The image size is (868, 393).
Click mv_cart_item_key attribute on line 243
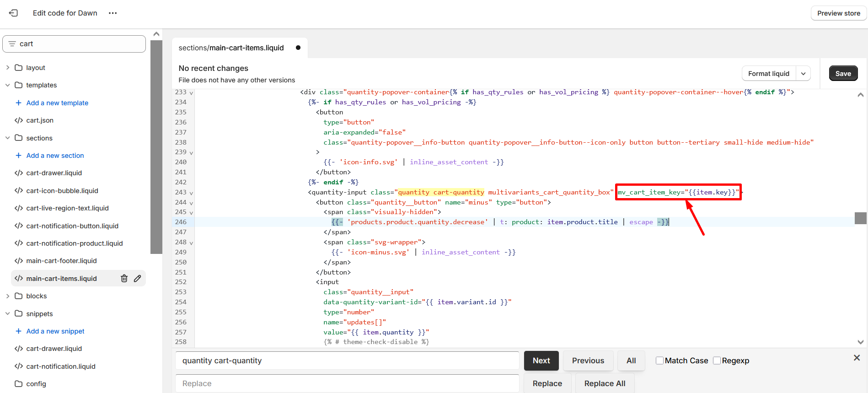click(x=678, y=192)
